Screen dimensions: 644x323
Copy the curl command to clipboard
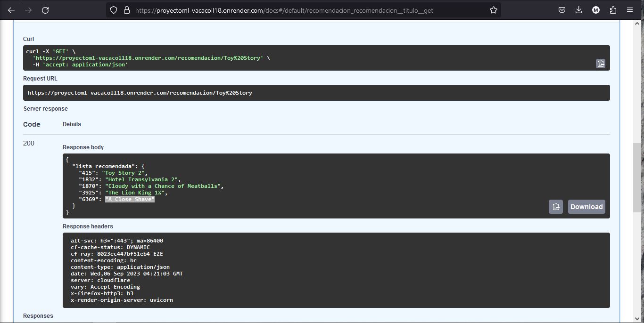pos(600,64)
